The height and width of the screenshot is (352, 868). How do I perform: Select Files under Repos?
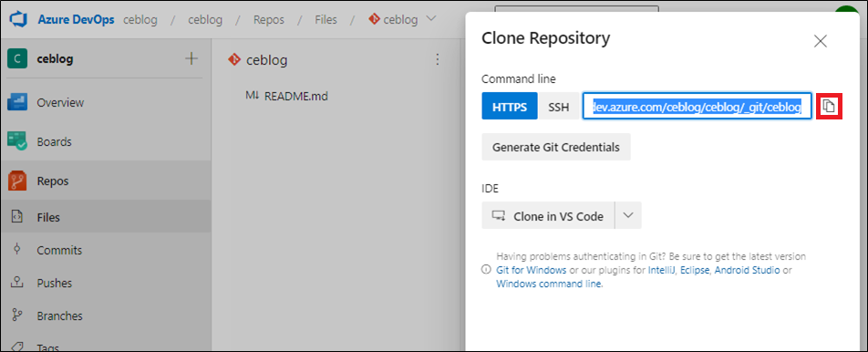(105, 218)
